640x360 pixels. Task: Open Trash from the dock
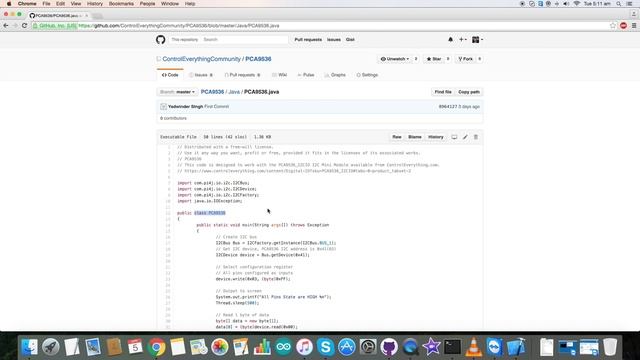click(610, 347)
